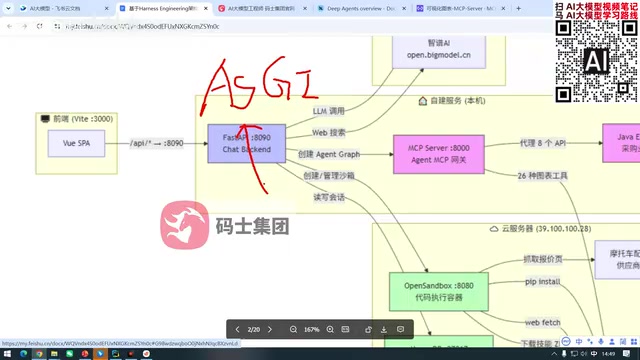Click the 'web fetch' edge label

pyautogui.click(x=542, y=322)
